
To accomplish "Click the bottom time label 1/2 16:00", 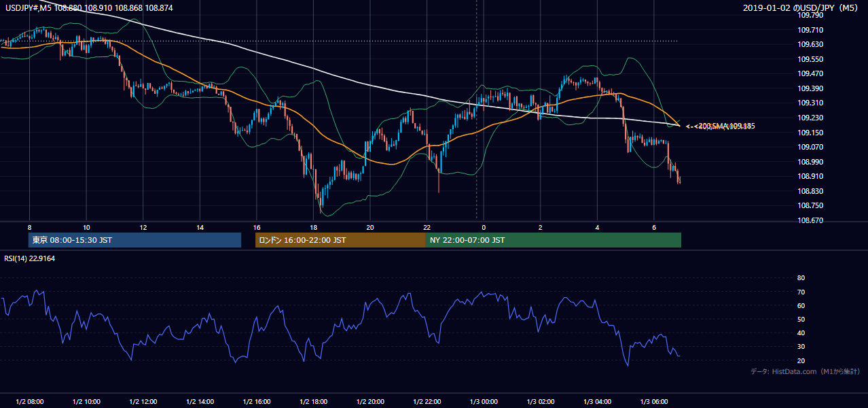I will coord(257,401).
